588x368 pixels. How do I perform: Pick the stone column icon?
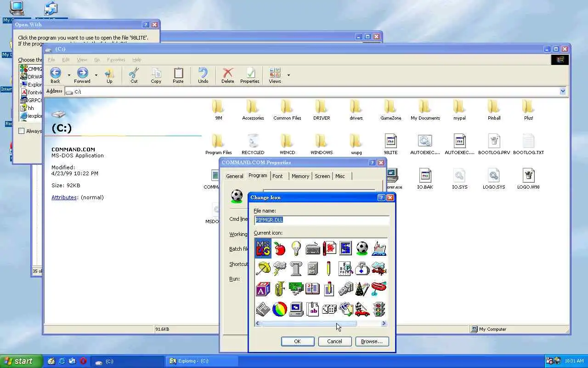(296, 268)
